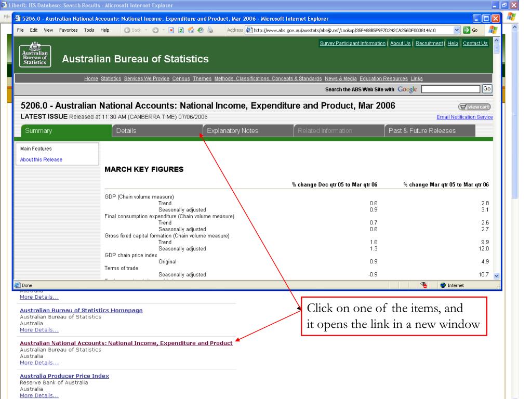Open More Details under Australia Producer Price Index
The height and width of the screenshot is (399, 532).
click(x=39, y=395)
